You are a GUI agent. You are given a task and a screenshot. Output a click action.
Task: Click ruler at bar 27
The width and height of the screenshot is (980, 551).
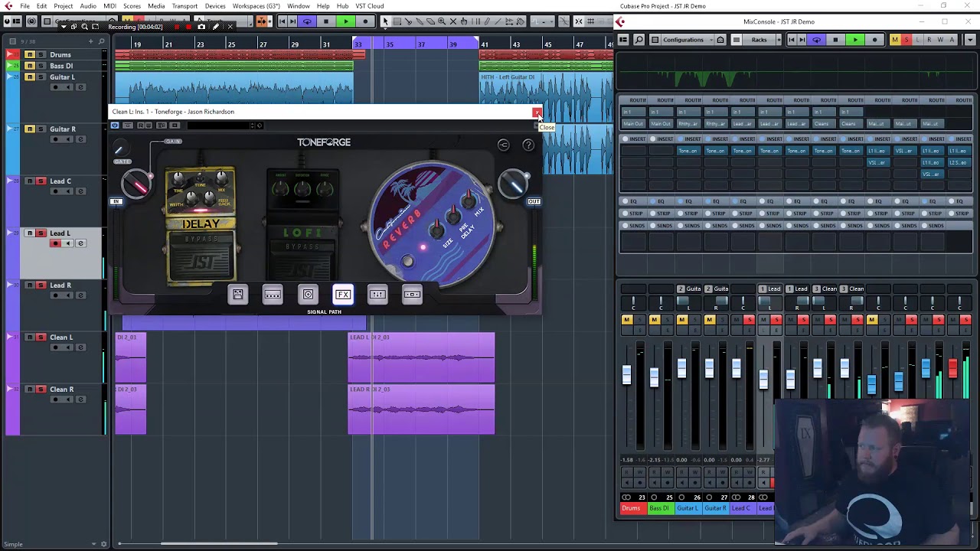[263, 44]
